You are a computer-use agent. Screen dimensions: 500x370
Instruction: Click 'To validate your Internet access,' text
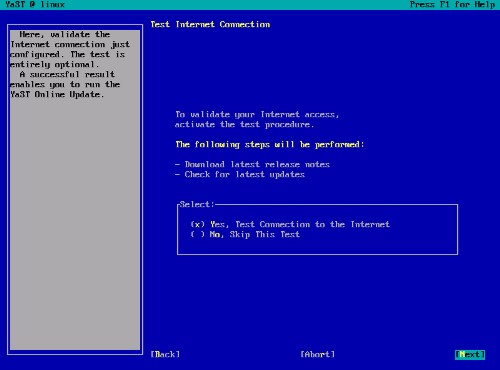[257, 114]
